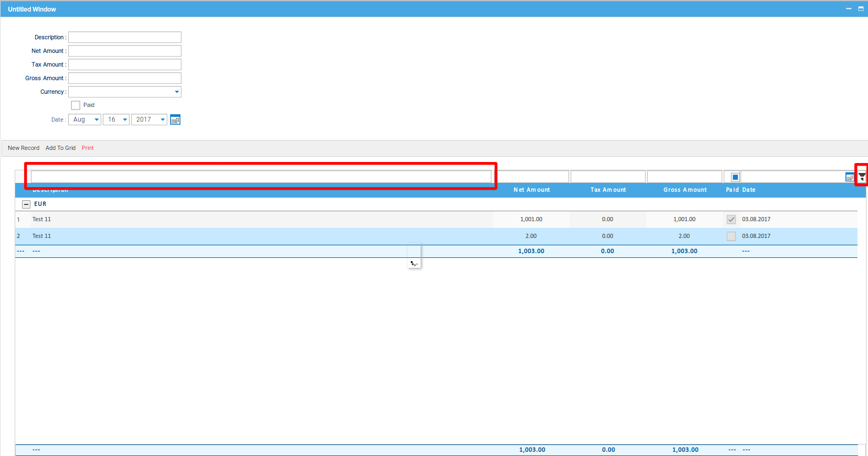
Task: Open the month dropdown showing Aug
Action: pyautogui.click(x=84, y=120)
